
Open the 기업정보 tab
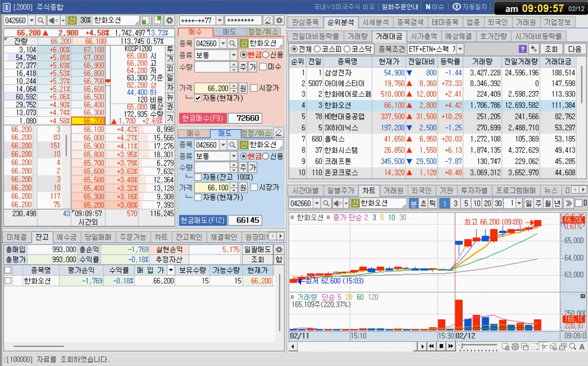pyautogui.click(x=557, y=22)
